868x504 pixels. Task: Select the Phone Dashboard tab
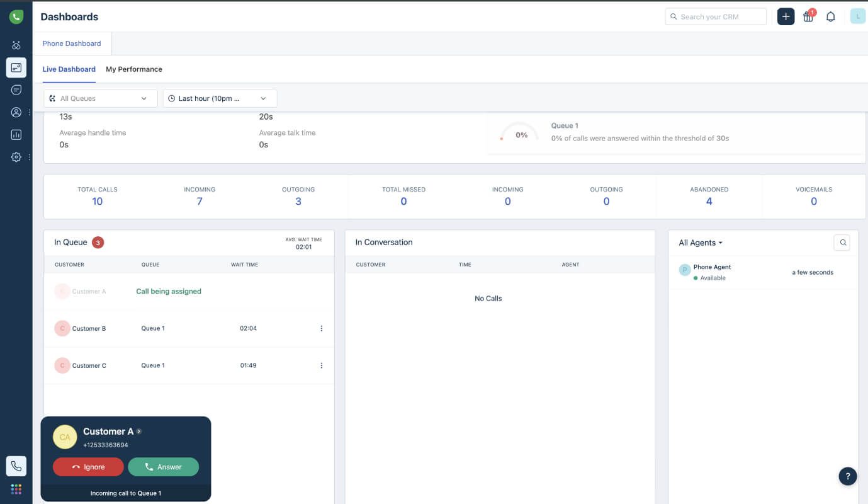pyautogui.click(x=72, y=43)
